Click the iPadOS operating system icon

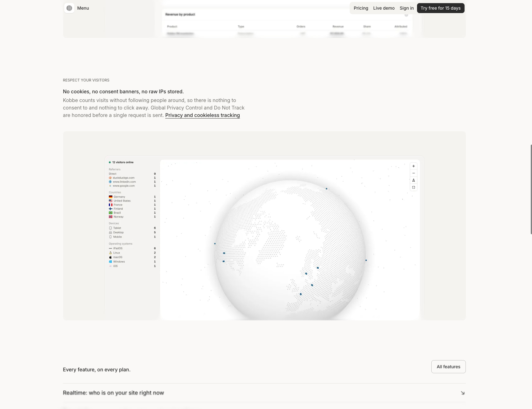pos(110,249)
